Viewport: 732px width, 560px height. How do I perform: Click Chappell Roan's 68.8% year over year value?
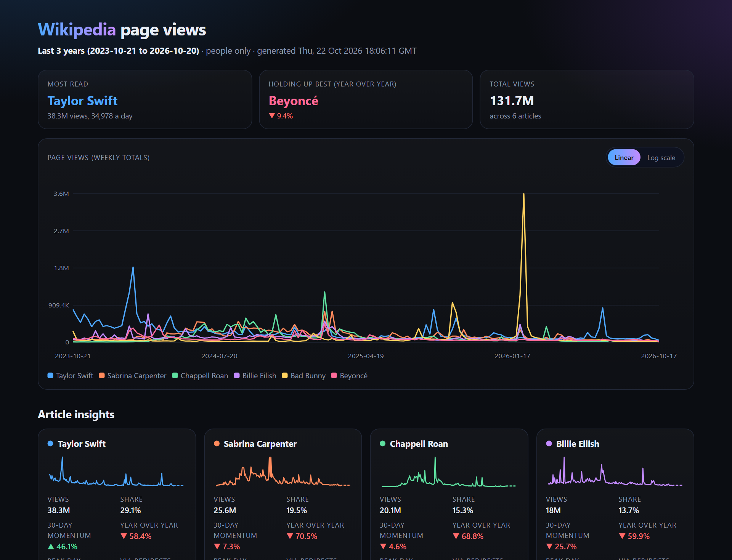tap(468, 536)
